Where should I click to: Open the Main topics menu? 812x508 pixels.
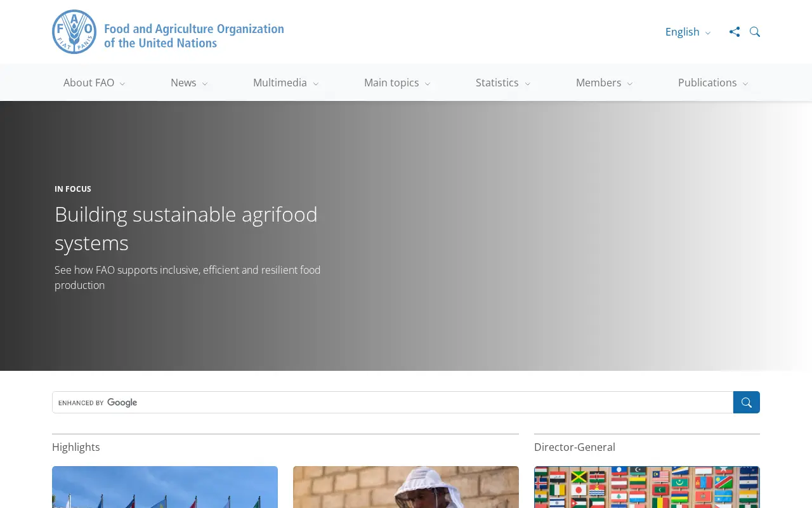(x=397, y=83)
